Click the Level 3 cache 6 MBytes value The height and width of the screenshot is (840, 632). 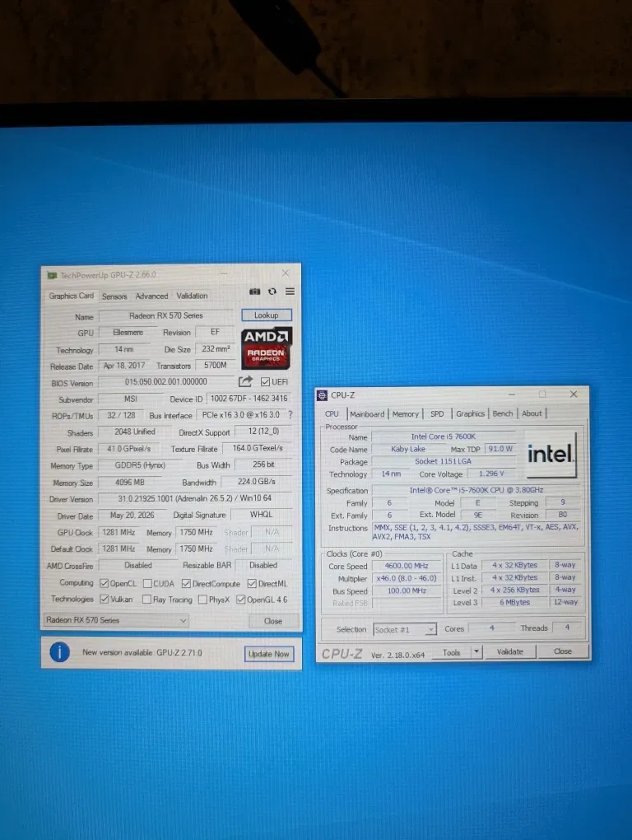click(x=515, y=602)
